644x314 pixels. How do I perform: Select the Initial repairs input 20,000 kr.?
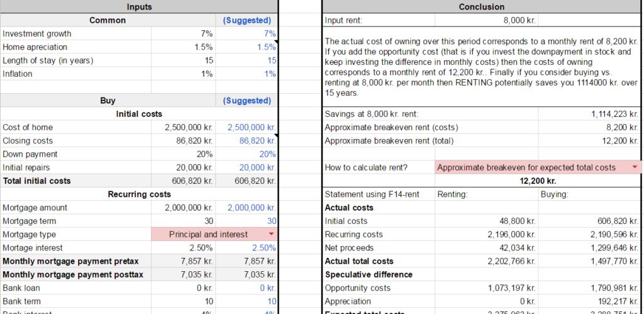coord(183,167)
